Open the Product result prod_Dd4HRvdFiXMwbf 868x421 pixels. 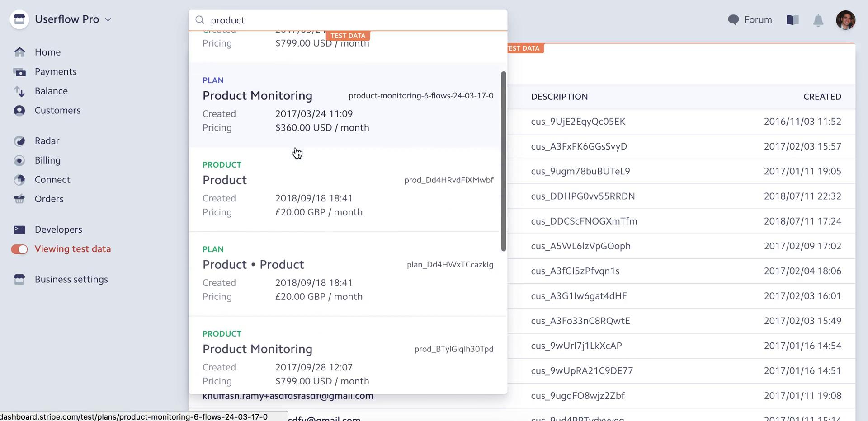(345, 189)
